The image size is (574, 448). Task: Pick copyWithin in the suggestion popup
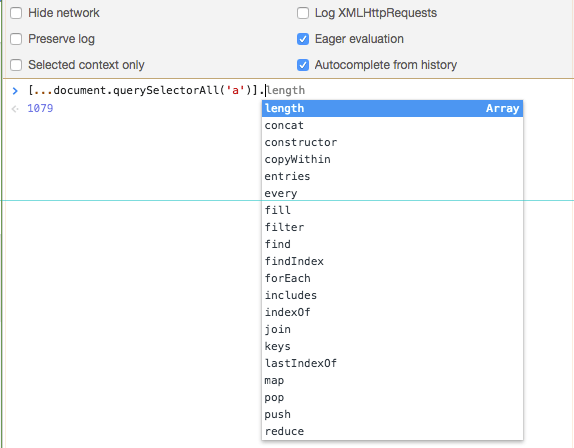[x=392, y=159]
